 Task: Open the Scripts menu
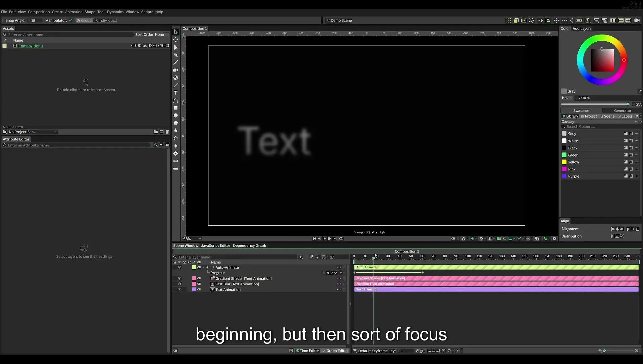(147, 12)
